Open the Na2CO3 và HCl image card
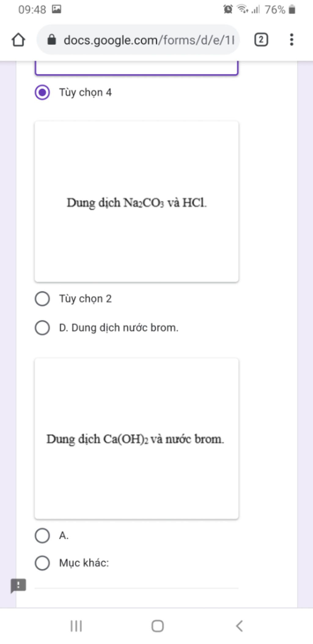Screen dimensions: 313x644 click(137, 202)
